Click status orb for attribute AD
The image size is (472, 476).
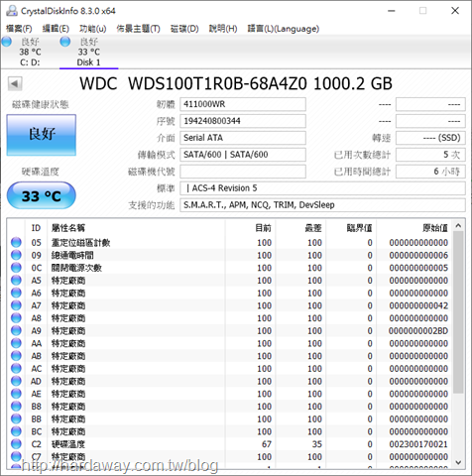pos(16,381)
